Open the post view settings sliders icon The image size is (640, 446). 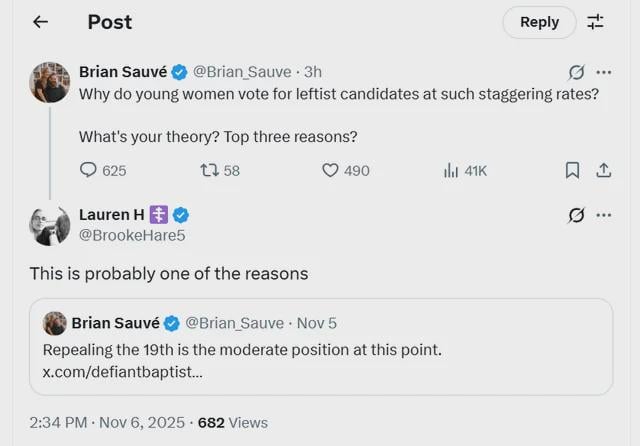(x=595, y=22)
